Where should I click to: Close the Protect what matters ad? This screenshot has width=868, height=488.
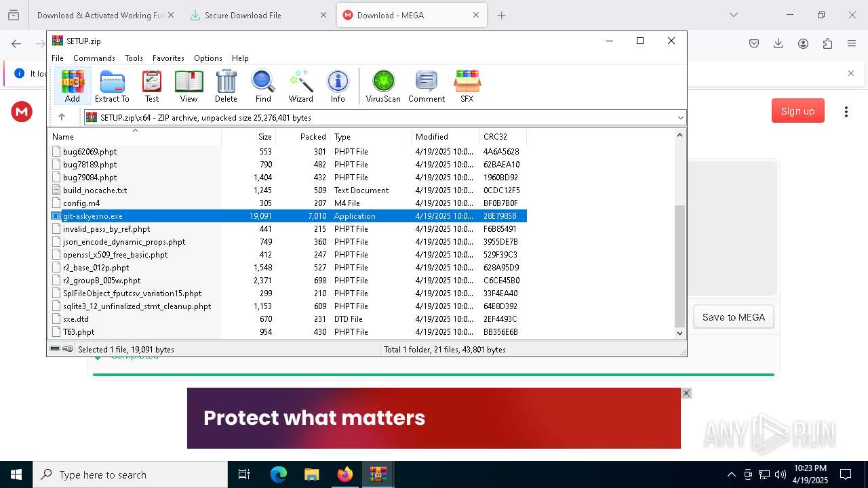pos(686,393)
